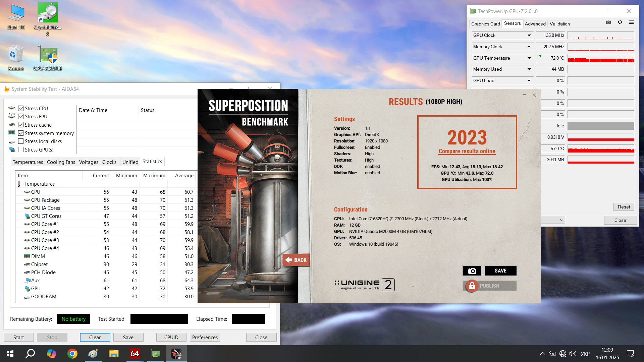Open the notification center icon

pos(630,354)
